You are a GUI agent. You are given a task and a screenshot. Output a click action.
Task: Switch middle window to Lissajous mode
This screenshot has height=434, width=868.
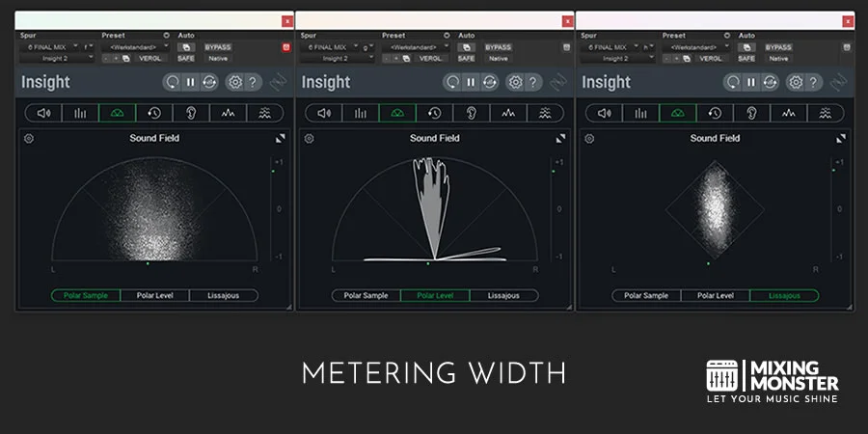(x=503, y=296)
